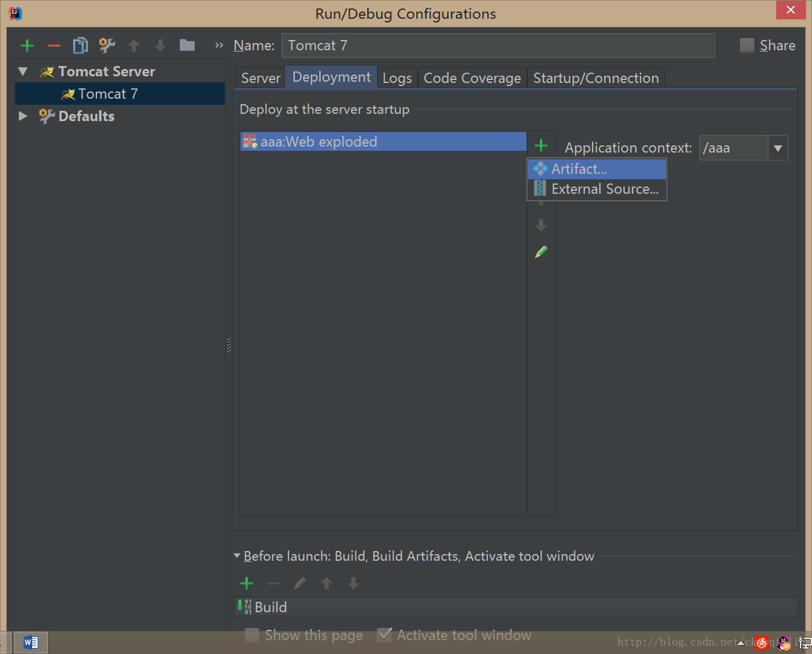
Task: Open the Logs tab
Action: pyautogui.click(x=398, y=78)
